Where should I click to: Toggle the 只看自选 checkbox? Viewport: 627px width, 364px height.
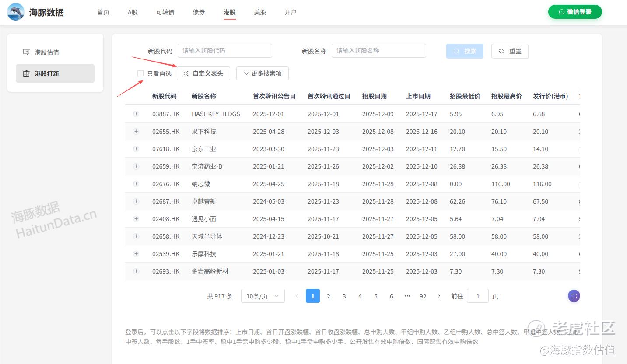pos(140,73)
